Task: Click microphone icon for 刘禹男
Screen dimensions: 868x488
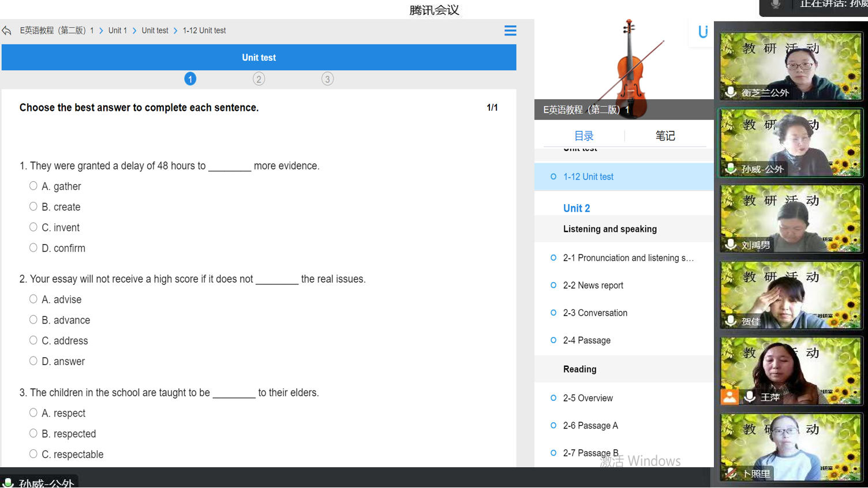Action: [731, 245]
